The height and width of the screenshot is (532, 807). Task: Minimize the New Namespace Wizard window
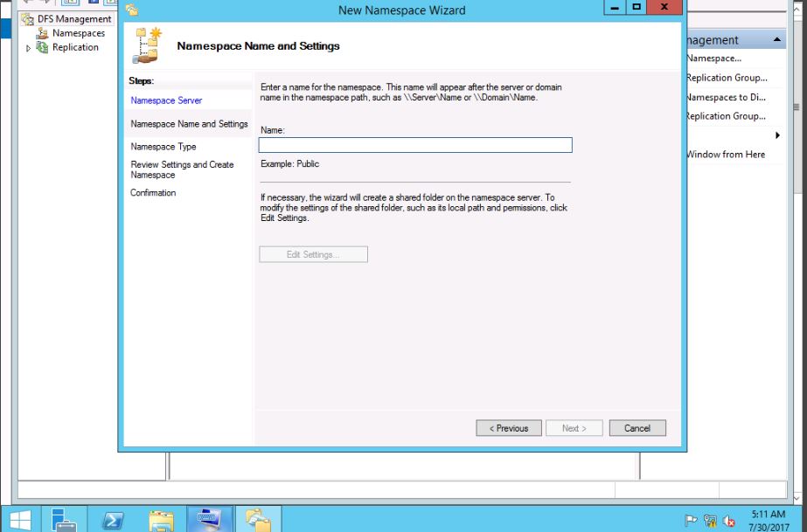click(x=615, y=7)
